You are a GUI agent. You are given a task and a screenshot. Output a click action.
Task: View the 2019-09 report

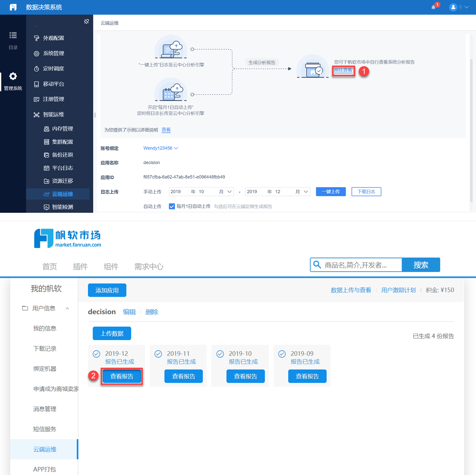307,376
